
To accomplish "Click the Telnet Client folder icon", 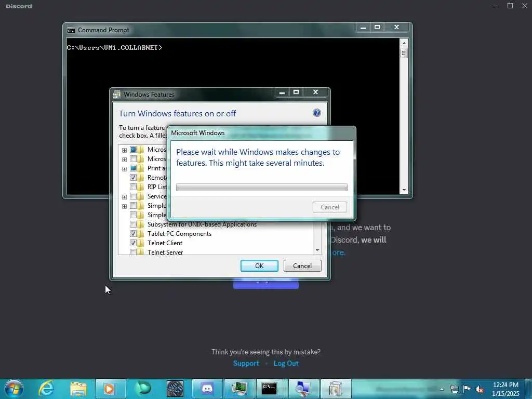I will (x=141, y=243).
